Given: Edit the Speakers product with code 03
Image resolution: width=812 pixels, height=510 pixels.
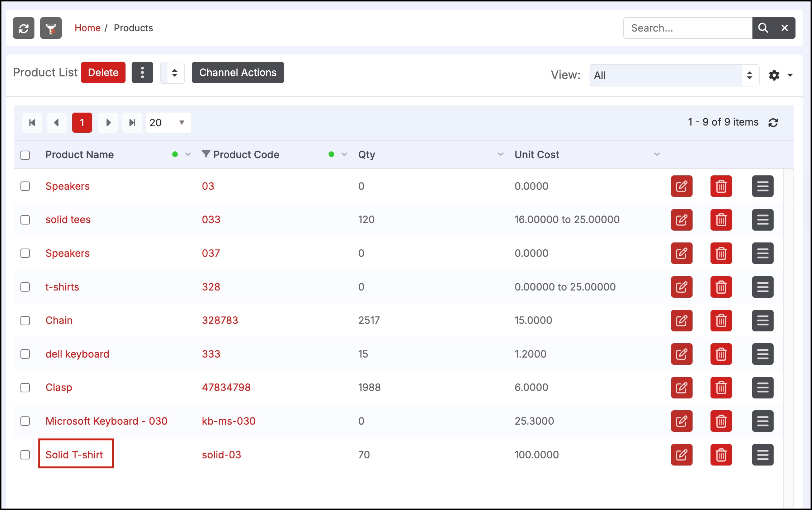Looking at the screenshot, I should coord(682,186).
